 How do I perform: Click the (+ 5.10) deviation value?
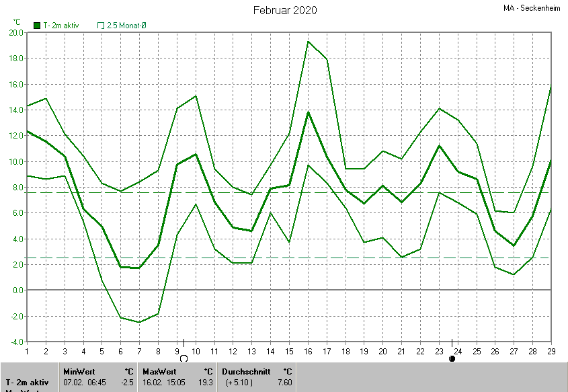click(241, 382)
